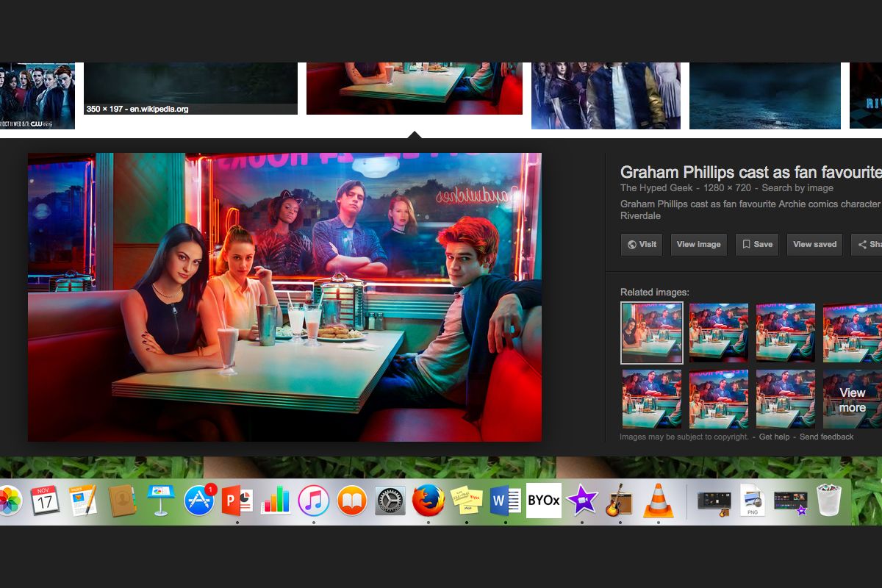
Task: Click the Get help link
Action: coord(774,437)
